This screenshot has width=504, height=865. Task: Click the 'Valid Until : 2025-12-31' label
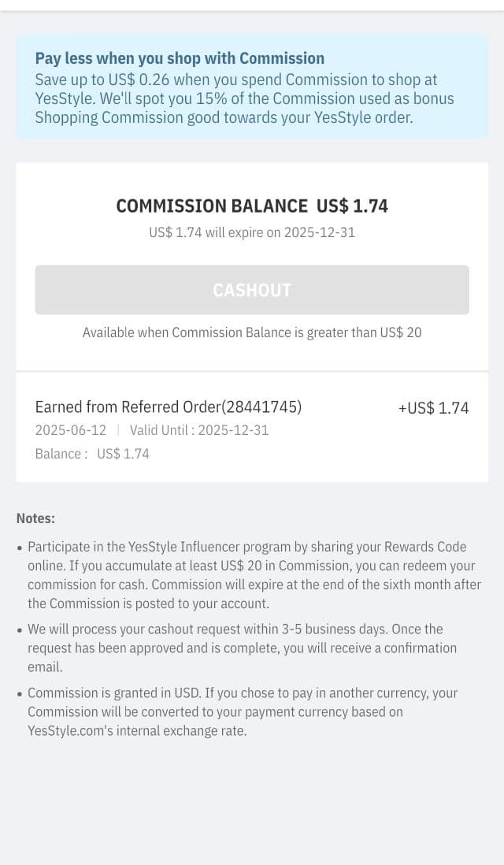199,430
